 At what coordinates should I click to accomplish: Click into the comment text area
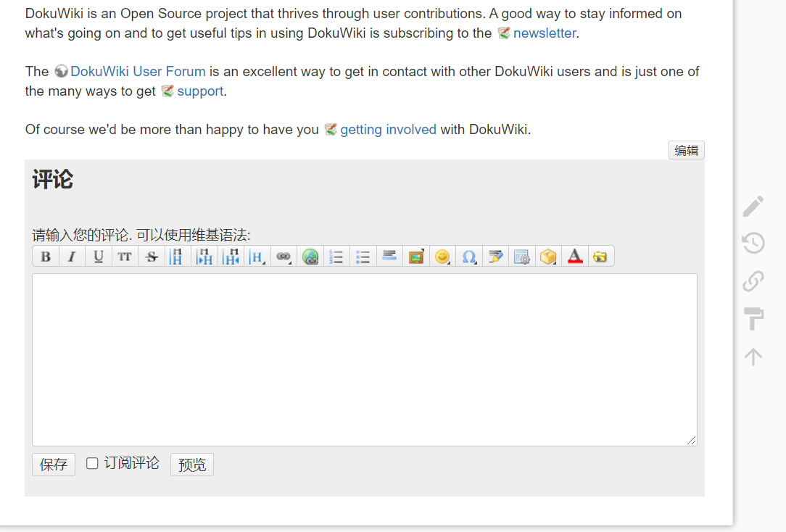point(365,359)
